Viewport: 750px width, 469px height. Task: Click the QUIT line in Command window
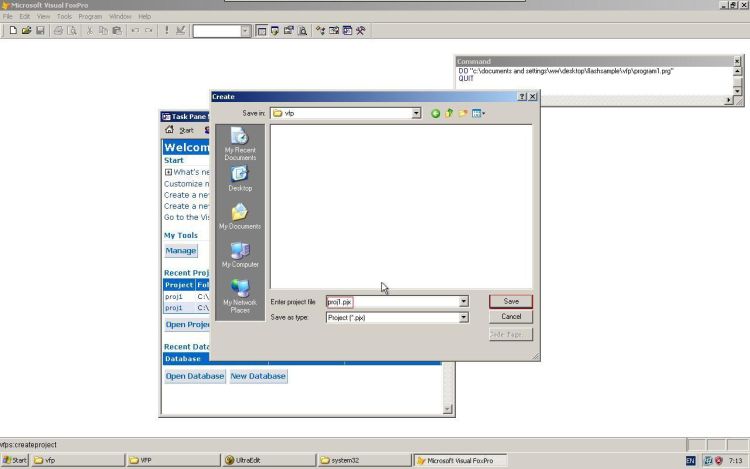466,78
